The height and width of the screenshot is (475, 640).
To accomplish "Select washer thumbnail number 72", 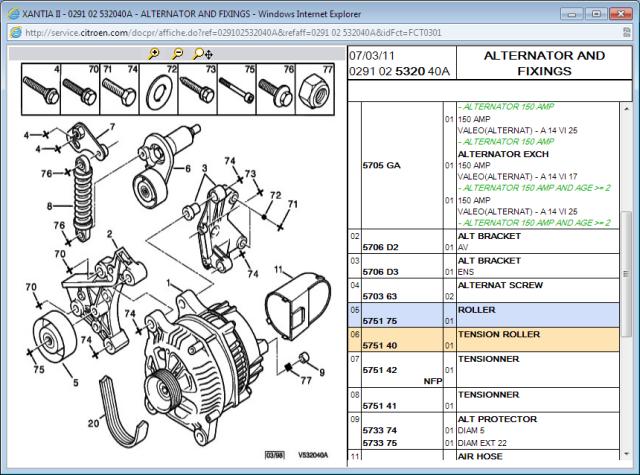I will click(159, 89).
